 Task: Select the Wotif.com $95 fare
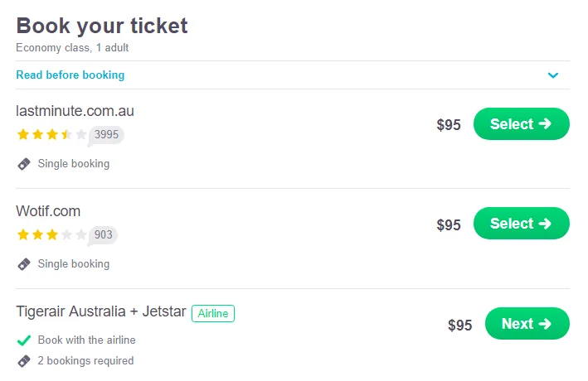(521, 224)
